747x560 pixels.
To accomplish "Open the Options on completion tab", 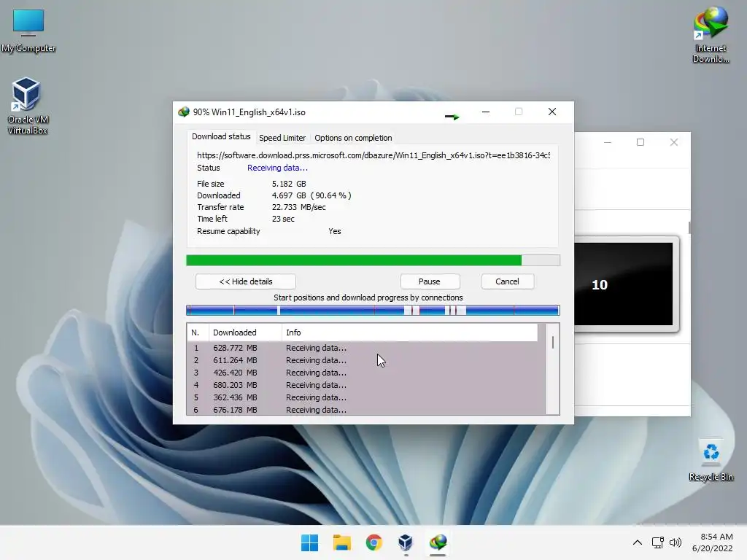I will pos(353,138).
